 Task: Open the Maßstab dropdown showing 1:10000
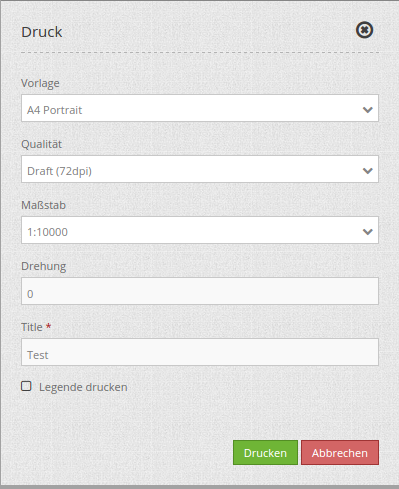click(200, 230)
